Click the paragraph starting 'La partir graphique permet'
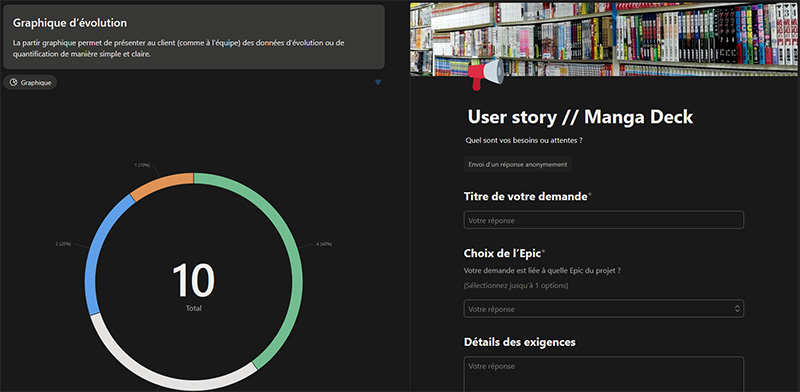The image size is (800, 392). coord(179,48)
